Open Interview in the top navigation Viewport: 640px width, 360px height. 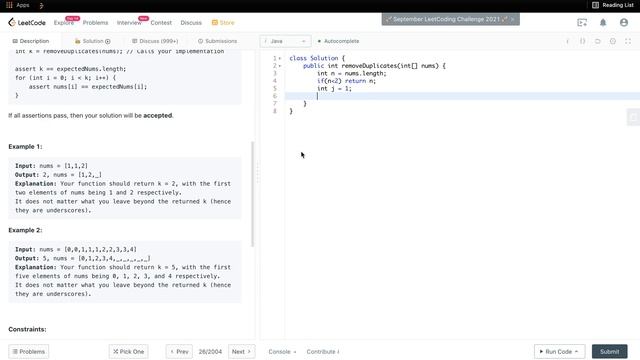click(129, 23)
